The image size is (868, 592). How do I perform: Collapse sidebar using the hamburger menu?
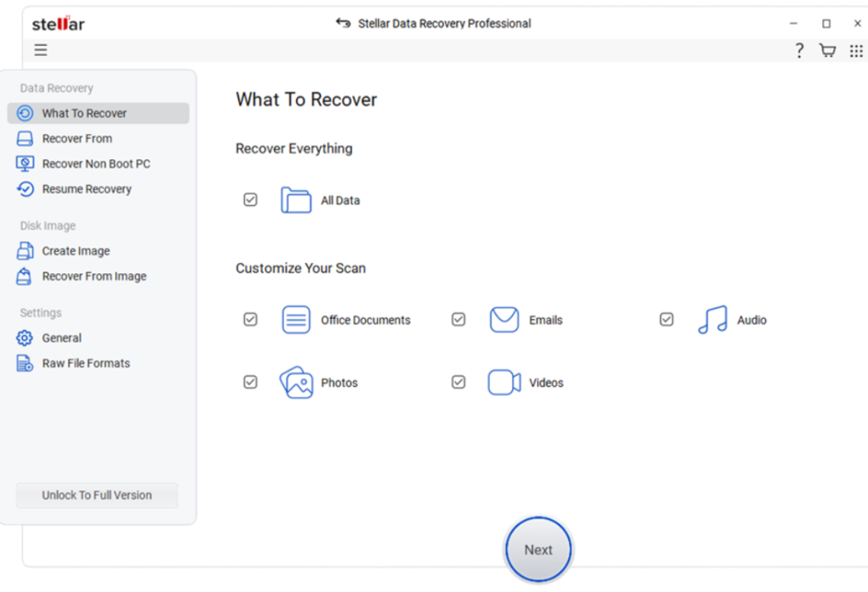pos(41,50)
